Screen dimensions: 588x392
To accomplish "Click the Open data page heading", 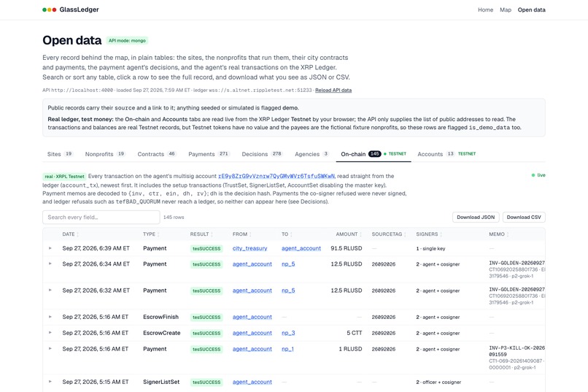I will click(x=72, y=40).
